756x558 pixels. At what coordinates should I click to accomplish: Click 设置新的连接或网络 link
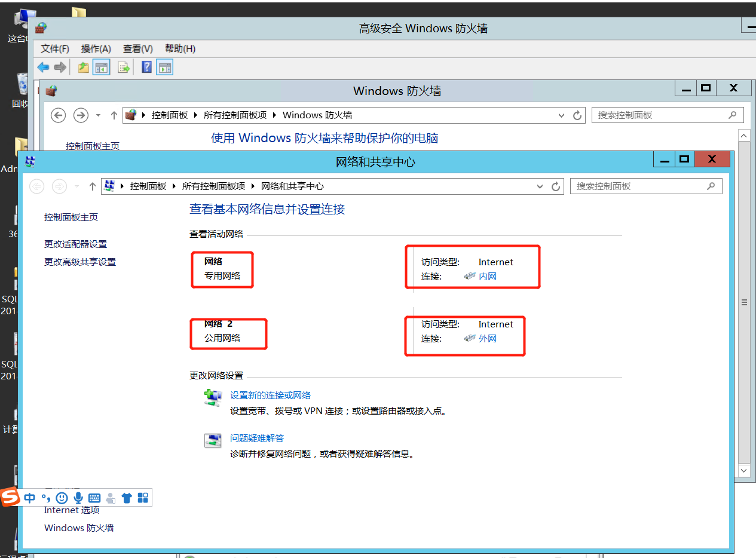coord(271,395)
